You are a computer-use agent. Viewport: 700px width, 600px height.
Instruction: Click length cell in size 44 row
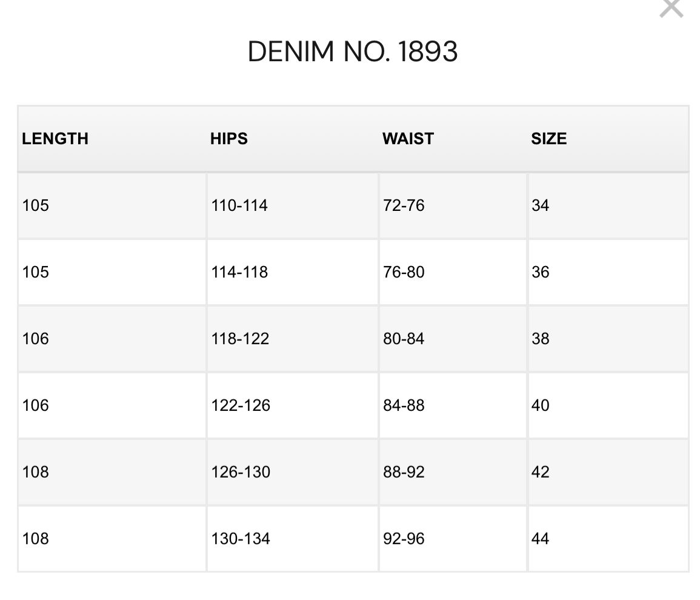click(36, 539)
